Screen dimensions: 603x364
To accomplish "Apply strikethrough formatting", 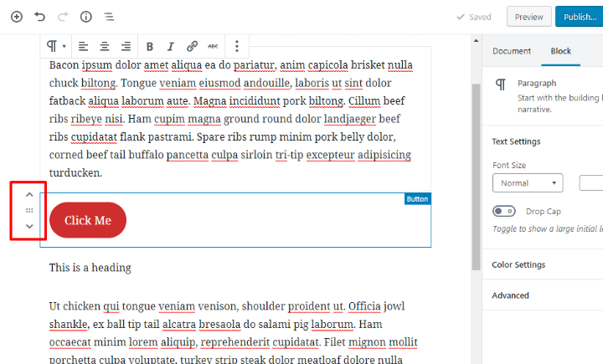I will (213, 47).
